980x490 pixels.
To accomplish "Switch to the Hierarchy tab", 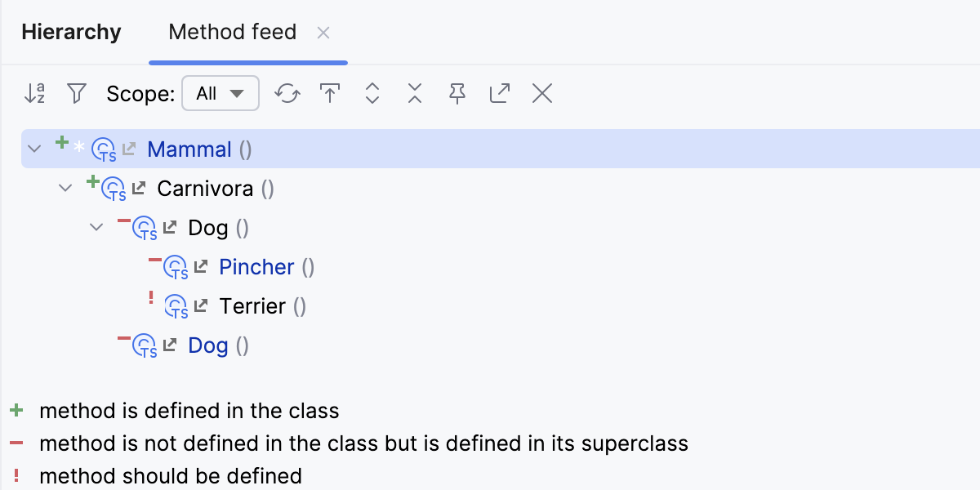I will 71,32.
